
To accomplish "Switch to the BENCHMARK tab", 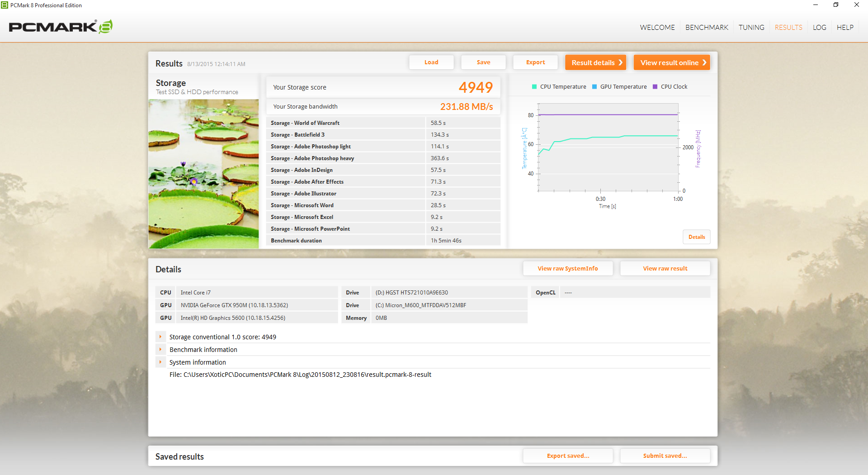I will (707, 28).
